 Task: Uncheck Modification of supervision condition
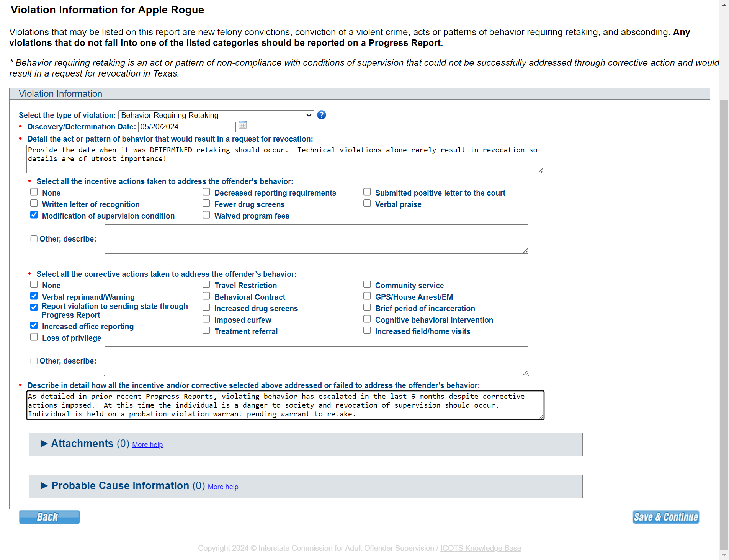pos(34,215)
